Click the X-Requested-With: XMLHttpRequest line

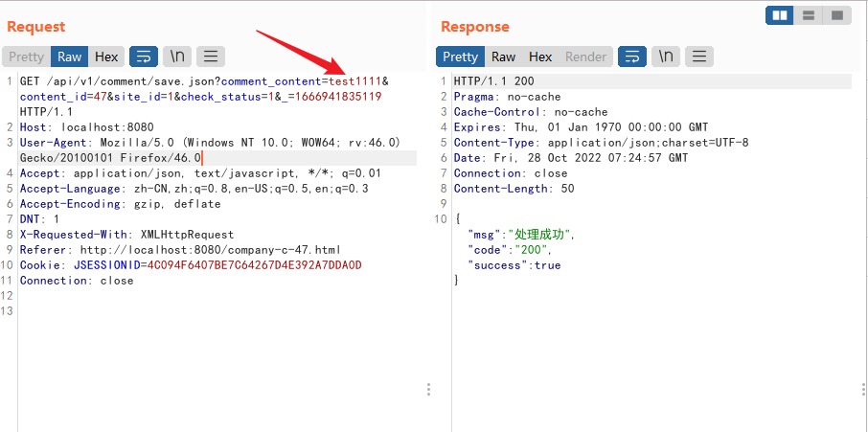coord(126,235)
